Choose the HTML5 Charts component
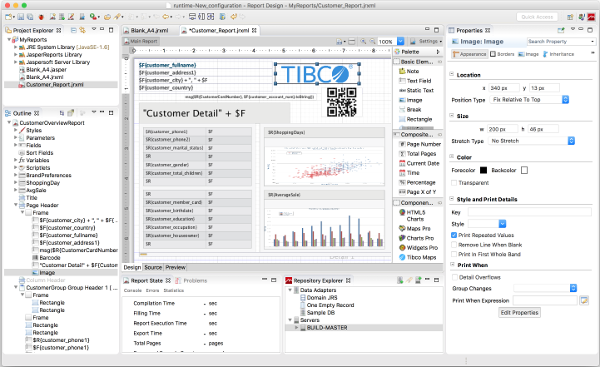Image resolution: width=600 pixels, height=367 pixels. coord(413,215)
